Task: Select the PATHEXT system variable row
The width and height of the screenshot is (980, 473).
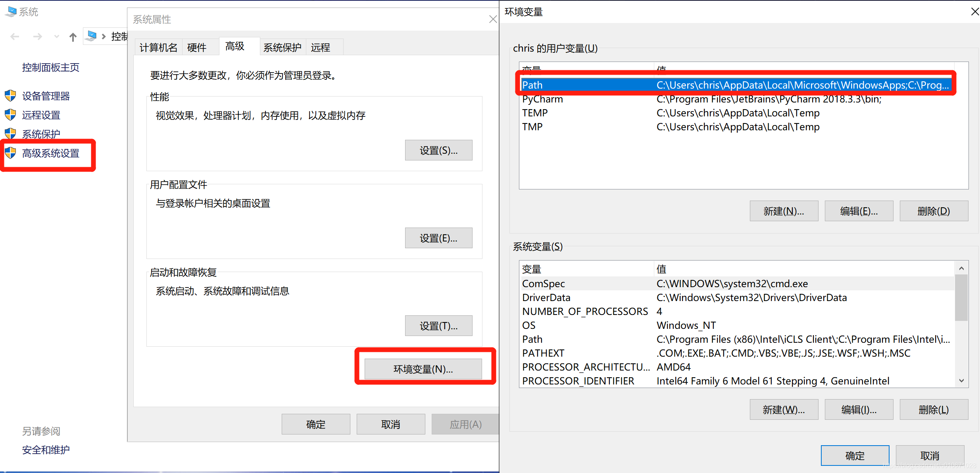Action: pyautogui.click(x=543, y=353)
